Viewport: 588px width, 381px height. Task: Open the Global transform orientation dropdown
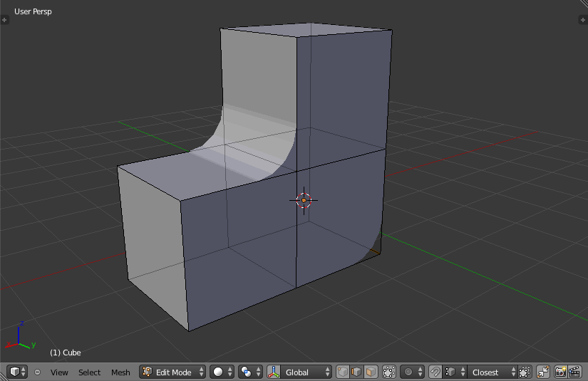(x=306, y=372)
